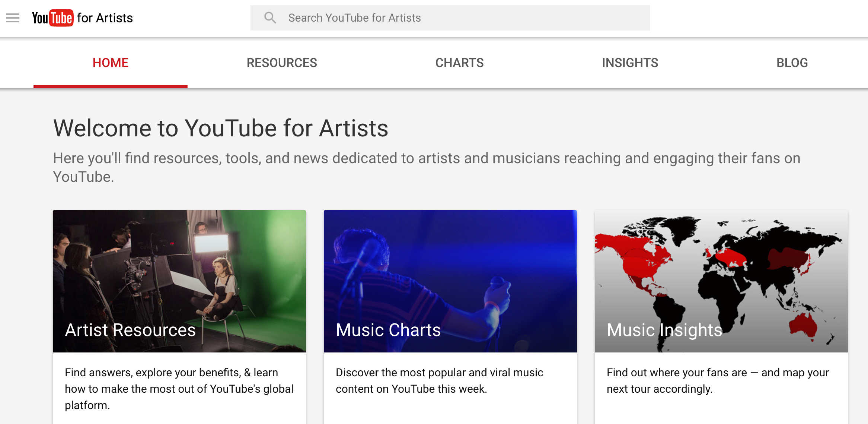868x424 pixels.
Task: Open the BLOG tab
Action: point(792,63)
